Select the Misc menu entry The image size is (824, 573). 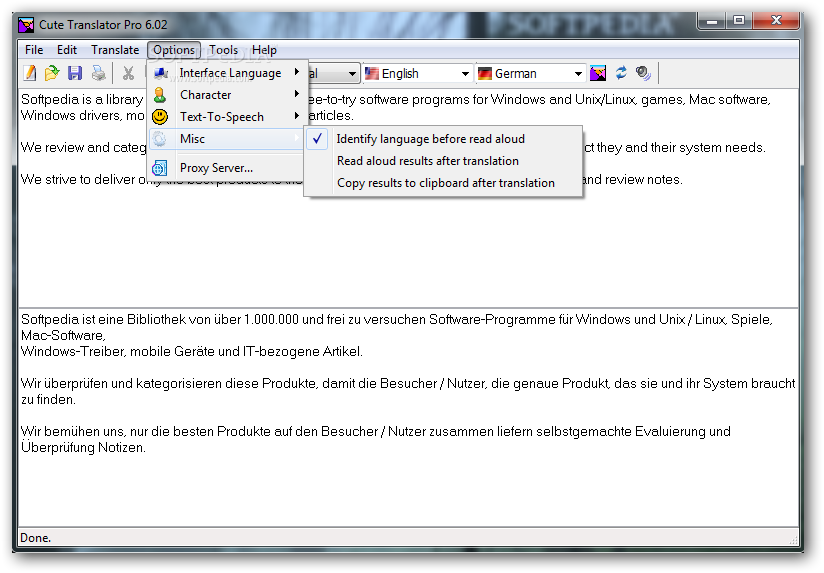click(226, 139)
